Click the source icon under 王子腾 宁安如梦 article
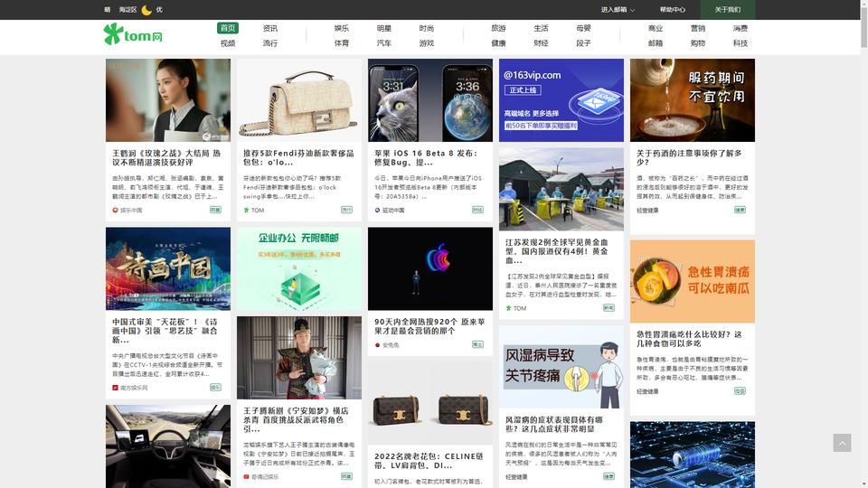Viewport: 868px width, 488px height. [x=246, y=477]
